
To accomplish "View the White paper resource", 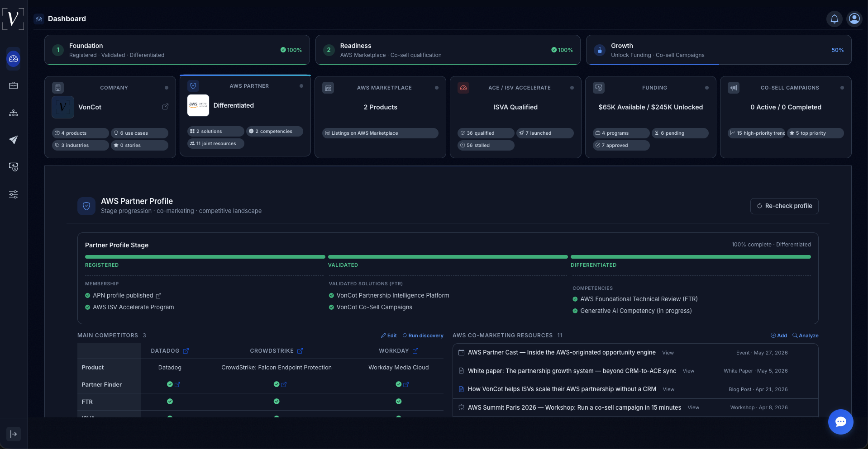I will [688, 371].
